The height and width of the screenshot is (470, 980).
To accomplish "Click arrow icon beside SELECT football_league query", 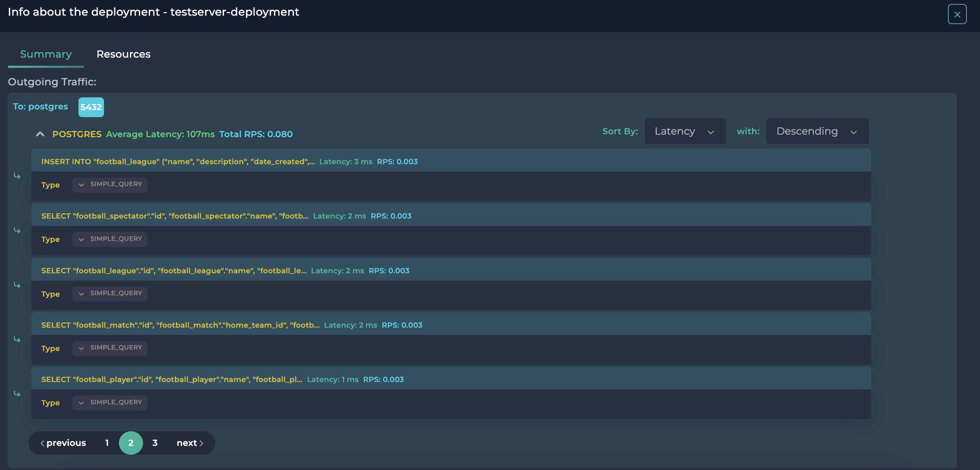I will [17, 285].
